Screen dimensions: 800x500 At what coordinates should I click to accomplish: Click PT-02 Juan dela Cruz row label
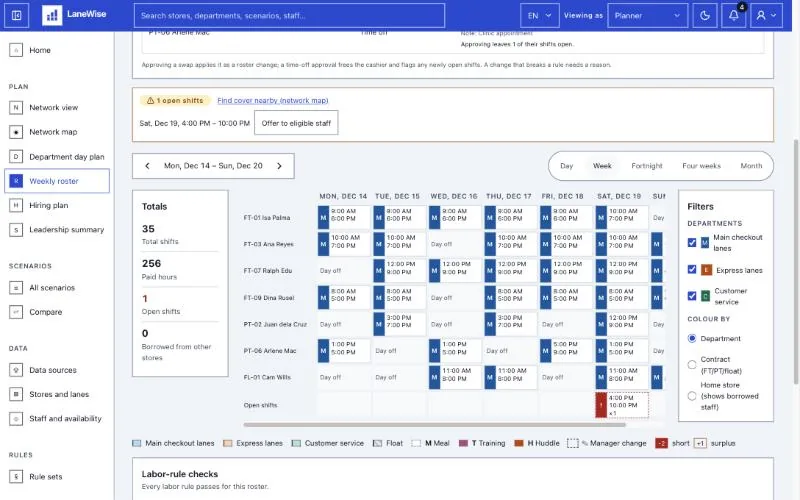pyautogui.click(x=275, y=324)
